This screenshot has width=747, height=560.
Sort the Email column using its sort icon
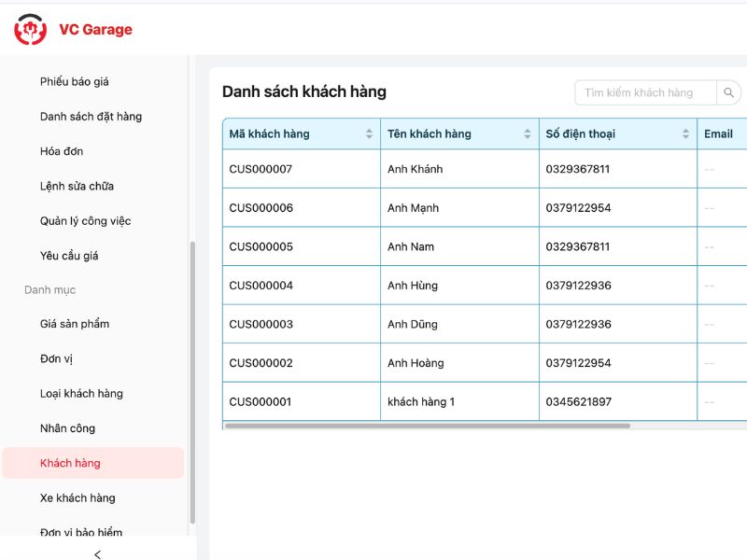tap(742, 133)
